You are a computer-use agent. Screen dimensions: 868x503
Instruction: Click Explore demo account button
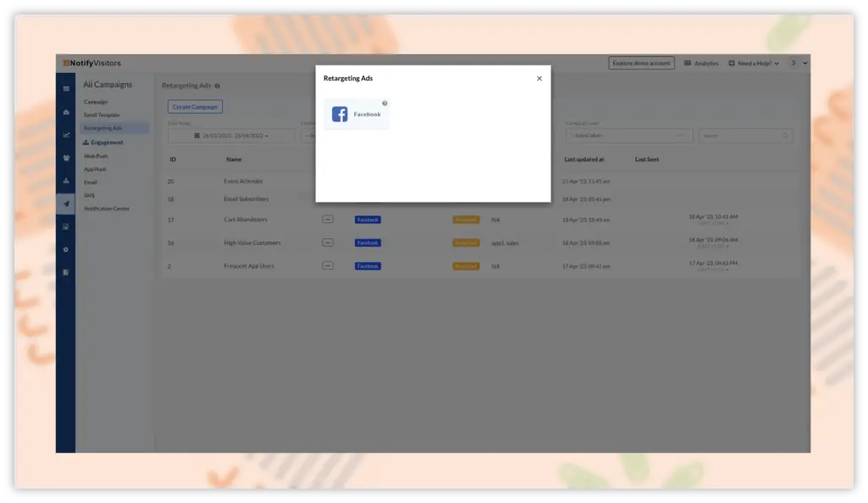pyautogui.click(x=641, y=64)
